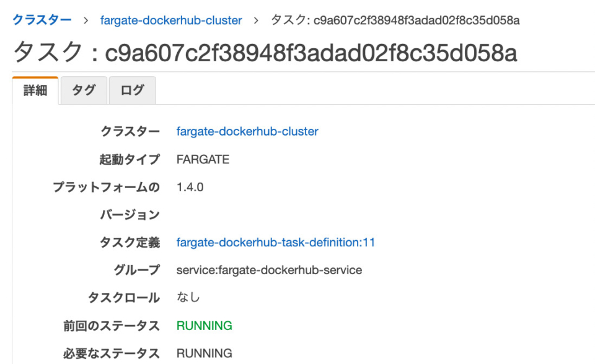
Task: Click the large task ID page heading
Action: point(265,53)
